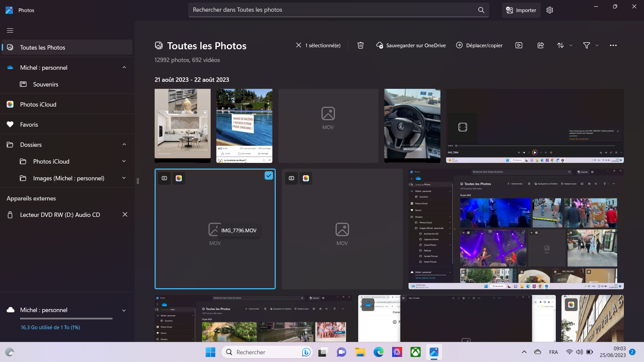Viewport: 644px width, 362px height.
Task: Open the three-dots more options menu
Action: pyautogui.click(x=613, y=45)
